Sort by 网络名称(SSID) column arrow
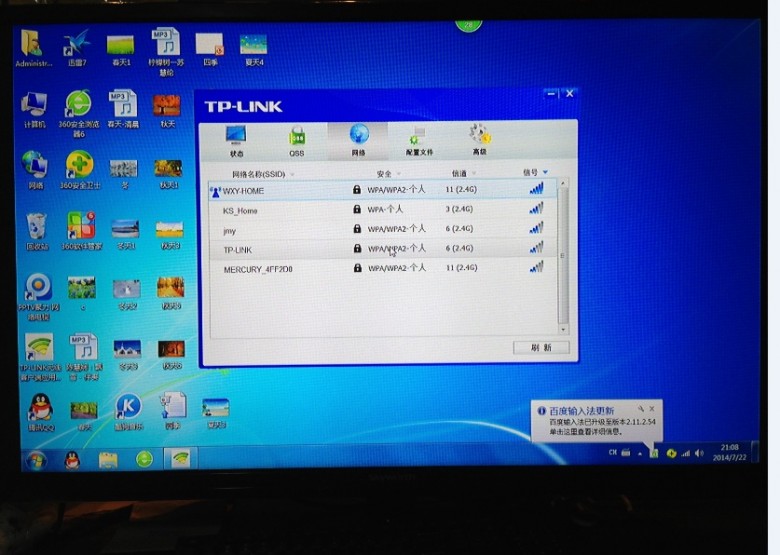Screen dimensions: 780x555 (x=292, y=175)
